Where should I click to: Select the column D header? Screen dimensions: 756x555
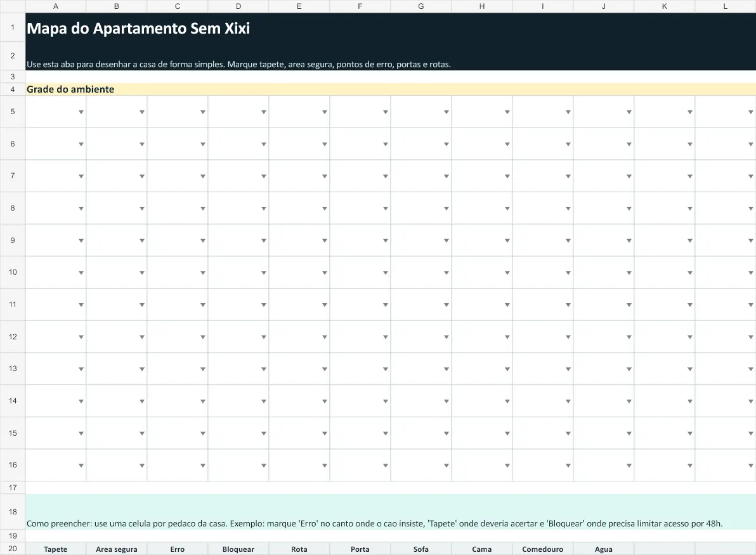coord(238,6)
